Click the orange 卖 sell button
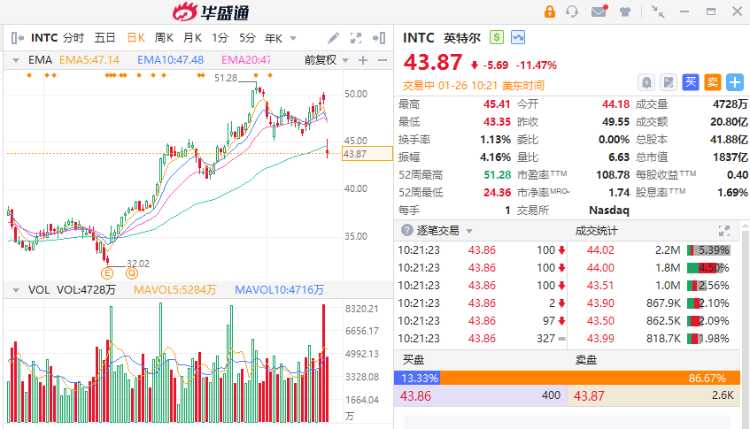Screen dimensions: 750x429 click(x=713, y=83)
